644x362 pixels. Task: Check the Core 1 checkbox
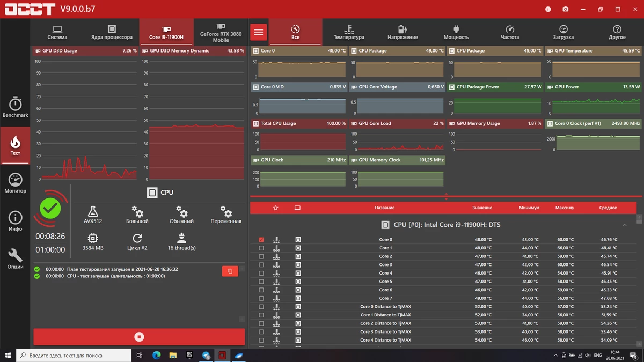(261, 248)
